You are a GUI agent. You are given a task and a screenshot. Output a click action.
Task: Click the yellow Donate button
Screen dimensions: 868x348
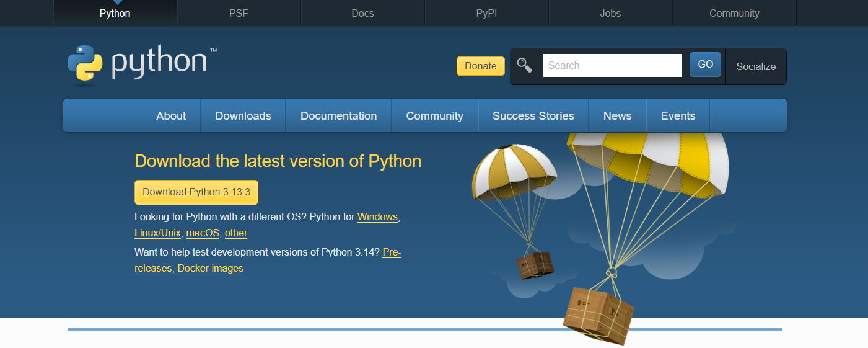(x=480, y=66)
